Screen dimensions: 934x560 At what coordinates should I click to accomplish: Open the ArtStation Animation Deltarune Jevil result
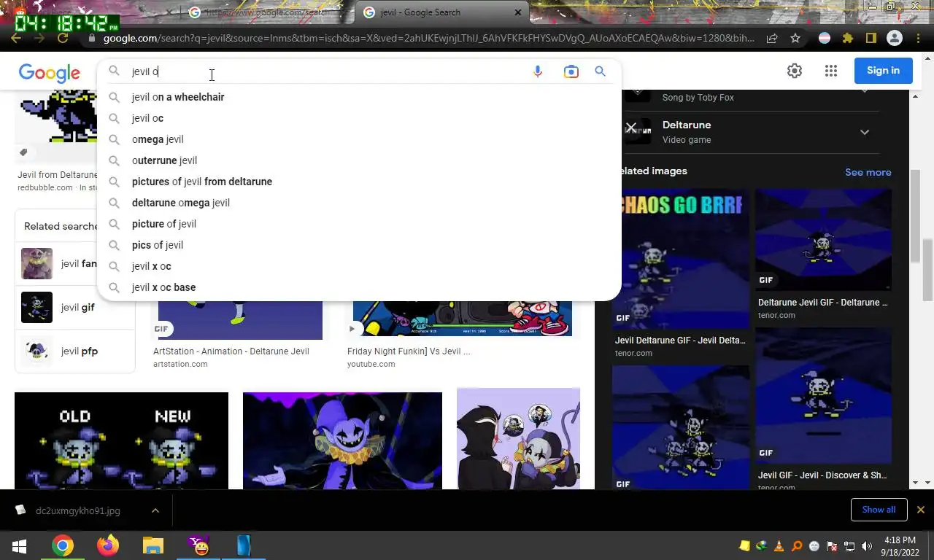coord(231,351)
